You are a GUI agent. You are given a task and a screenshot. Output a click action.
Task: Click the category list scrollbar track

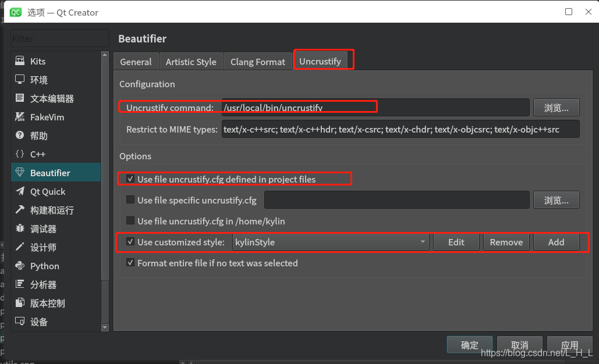tap(105, 301)
